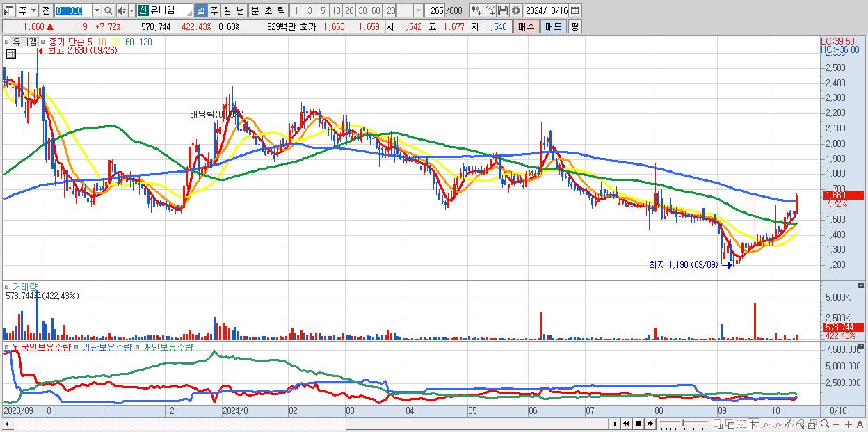The height and width of the screenshot is (432, 868).
Task: Open the dropdown next to 주 button
Action: point(33,10)
